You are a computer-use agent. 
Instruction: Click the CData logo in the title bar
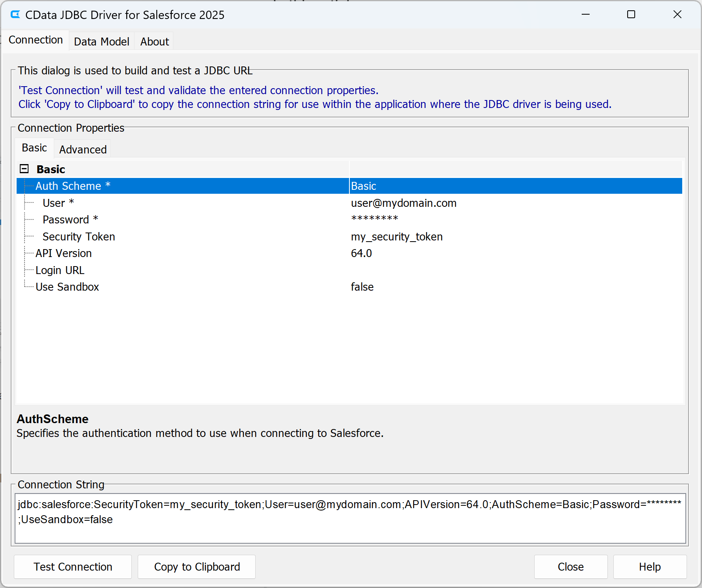pos(14,15)
